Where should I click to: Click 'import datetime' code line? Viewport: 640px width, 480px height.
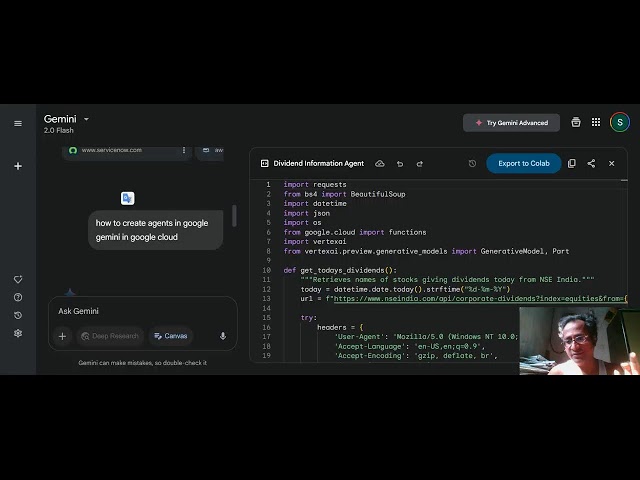[x=315, y=204]
